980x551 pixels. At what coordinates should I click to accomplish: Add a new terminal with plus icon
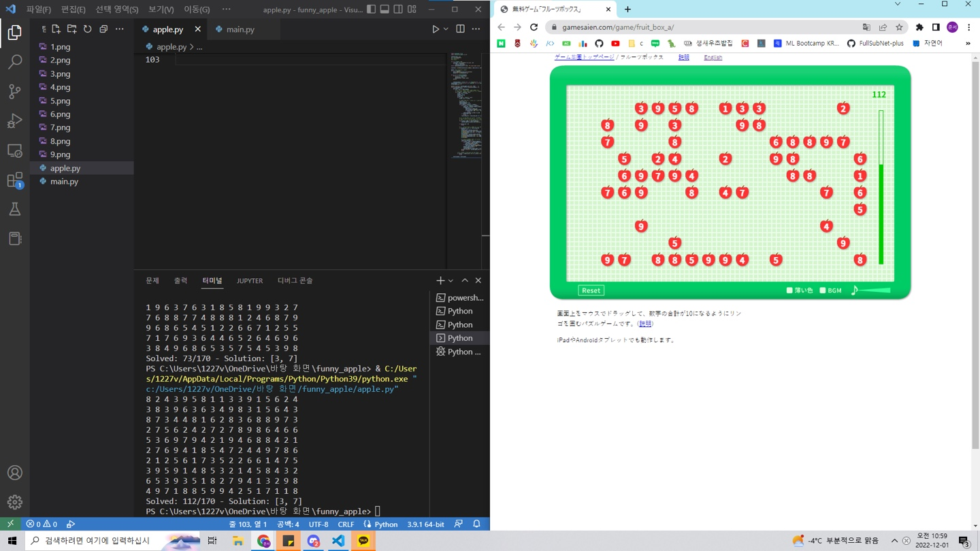(x=440, y=280)
